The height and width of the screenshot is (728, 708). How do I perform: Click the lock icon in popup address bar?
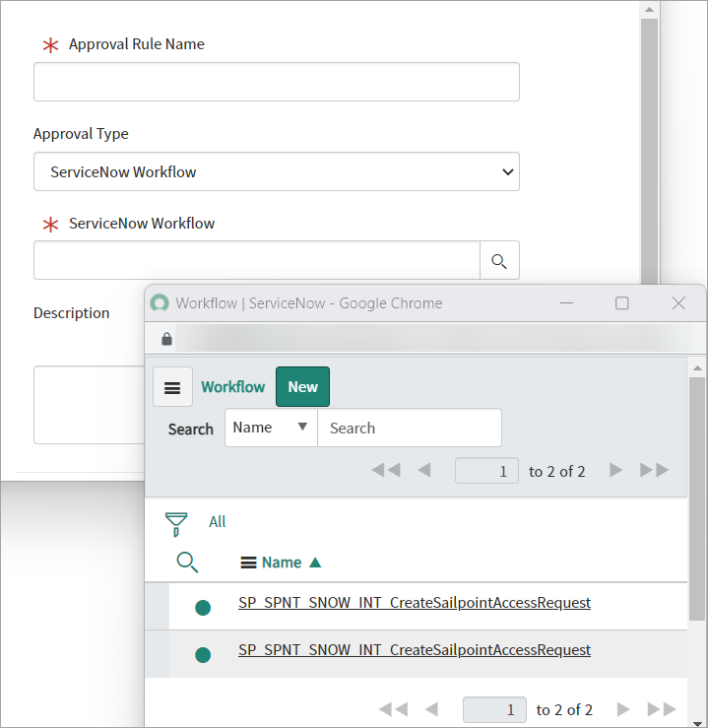[167, 339]
